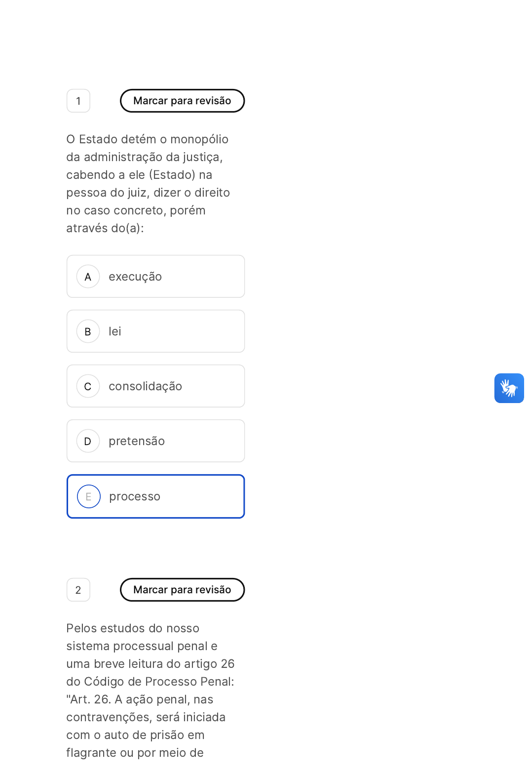
Task: Click the letter D circle
Action: pyautogui.click(x=88, y=441)
